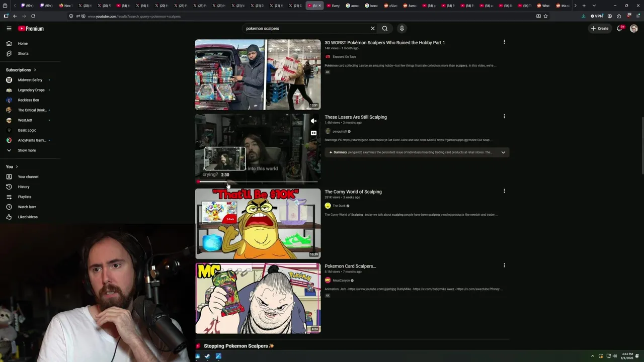This screenshot has height=362, width=644.
Task: Open the YouTube notifications bell
Action: pos(620,28)
